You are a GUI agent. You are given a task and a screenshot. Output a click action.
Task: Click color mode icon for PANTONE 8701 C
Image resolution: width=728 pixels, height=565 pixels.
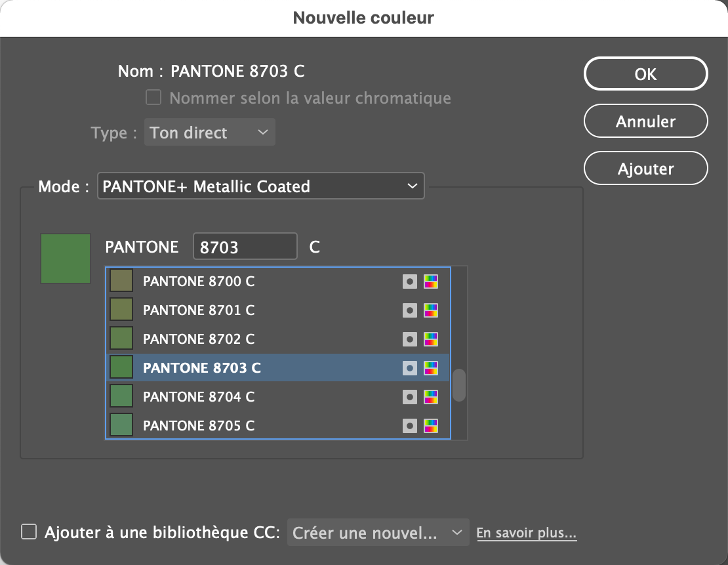[431, 310]
